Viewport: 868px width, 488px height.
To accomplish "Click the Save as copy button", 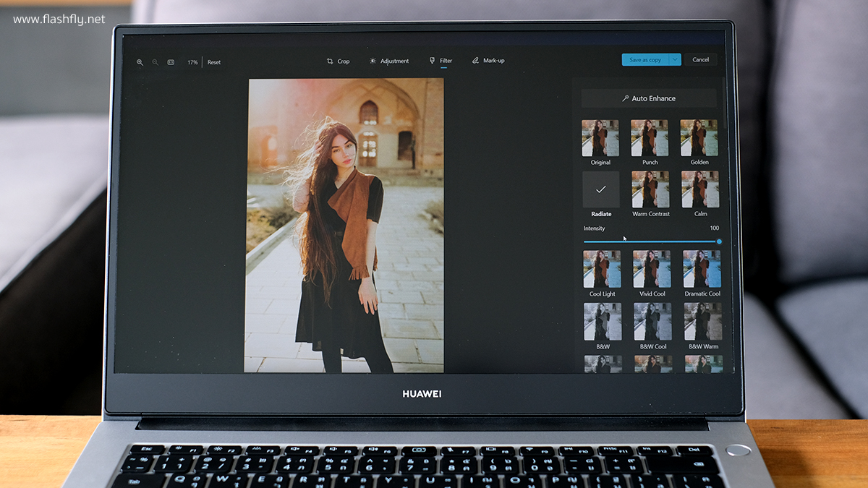I will [x=645, y=60].
